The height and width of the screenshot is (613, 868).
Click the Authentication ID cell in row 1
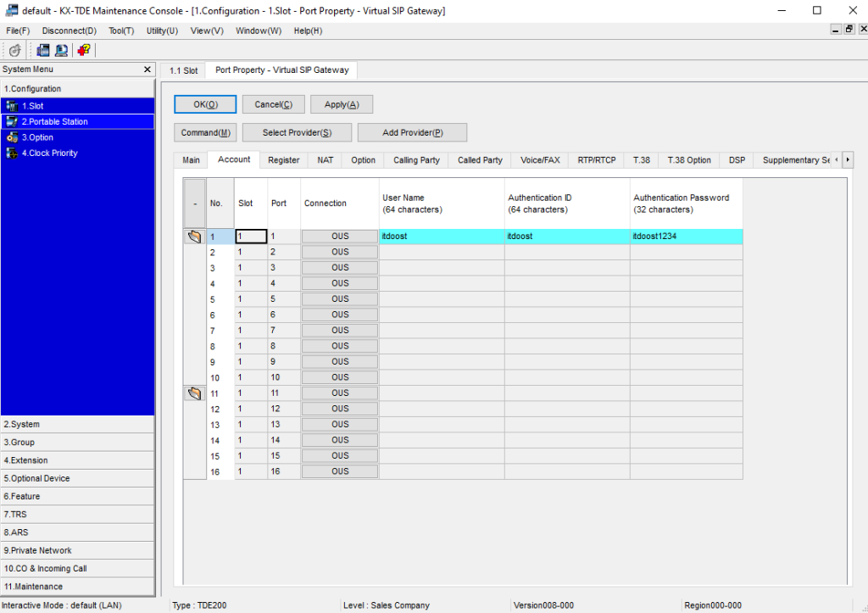[x=567, y=237]
